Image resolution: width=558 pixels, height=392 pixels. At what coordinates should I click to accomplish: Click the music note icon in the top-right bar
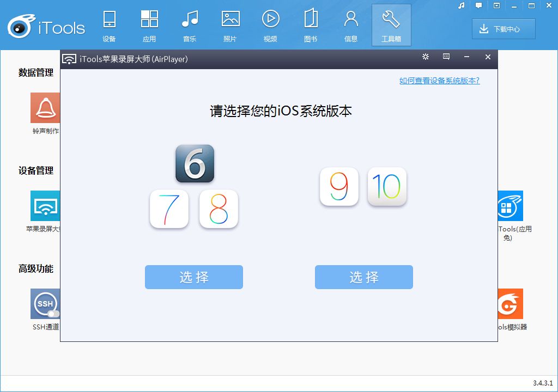click(x=460, y=5)
